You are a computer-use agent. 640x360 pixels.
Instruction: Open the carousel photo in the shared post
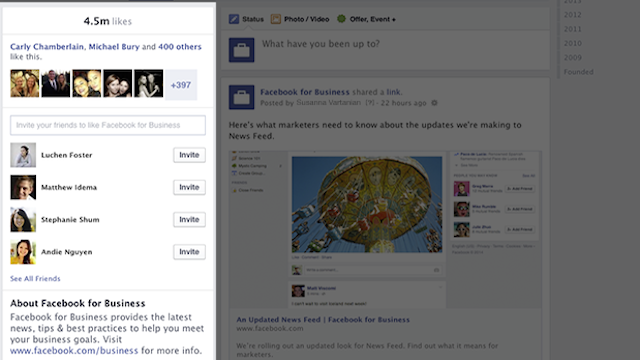click(367, 204)
